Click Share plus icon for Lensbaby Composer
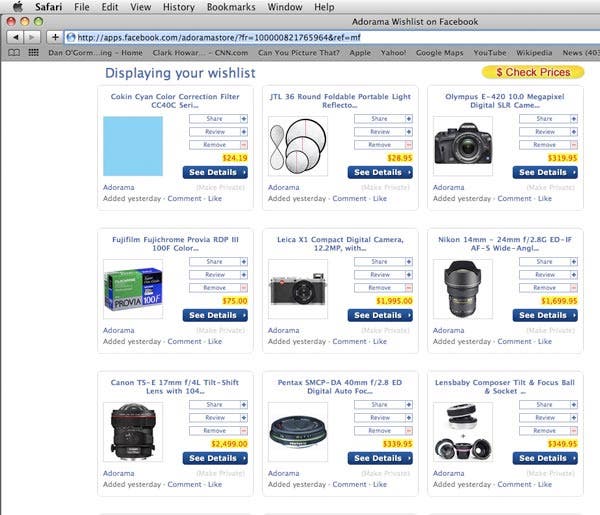 click(x=574, y=405)
